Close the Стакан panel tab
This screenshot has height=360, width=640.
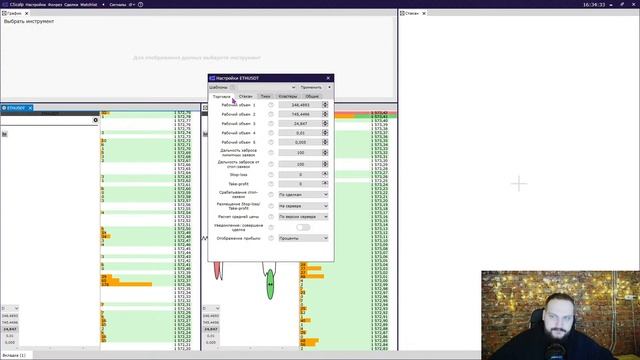pyautogui.click(x=424, y=13)
